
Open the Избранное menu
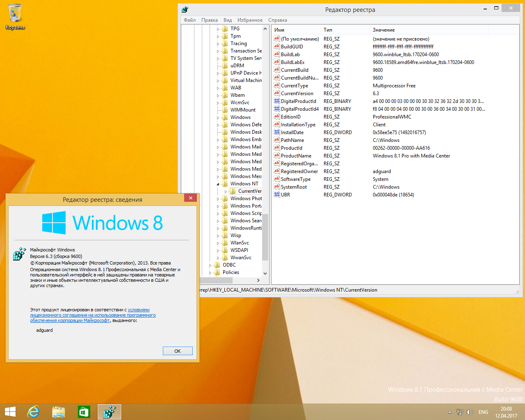250,20
